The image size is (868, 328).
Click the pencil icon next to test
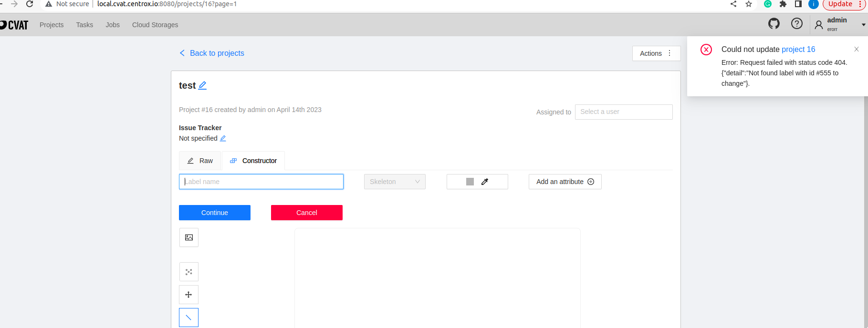[202, 85]
